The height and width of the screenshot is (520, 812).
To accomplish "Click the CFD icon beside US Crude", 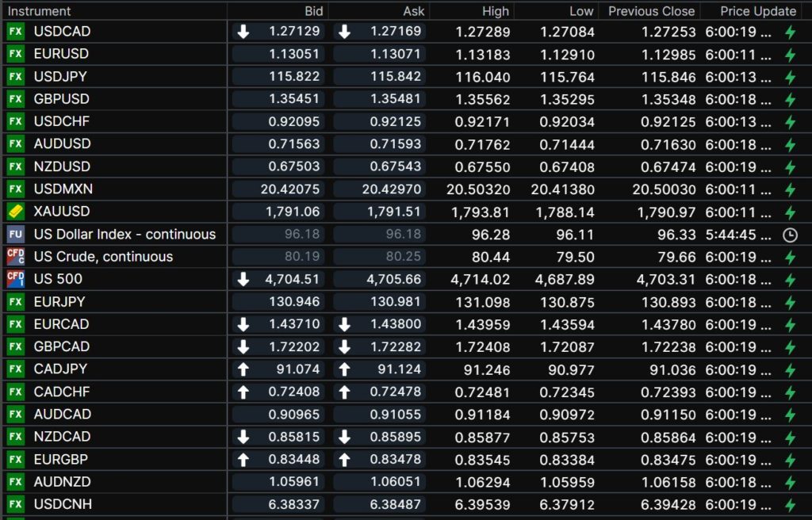I will tap(15, 257).
